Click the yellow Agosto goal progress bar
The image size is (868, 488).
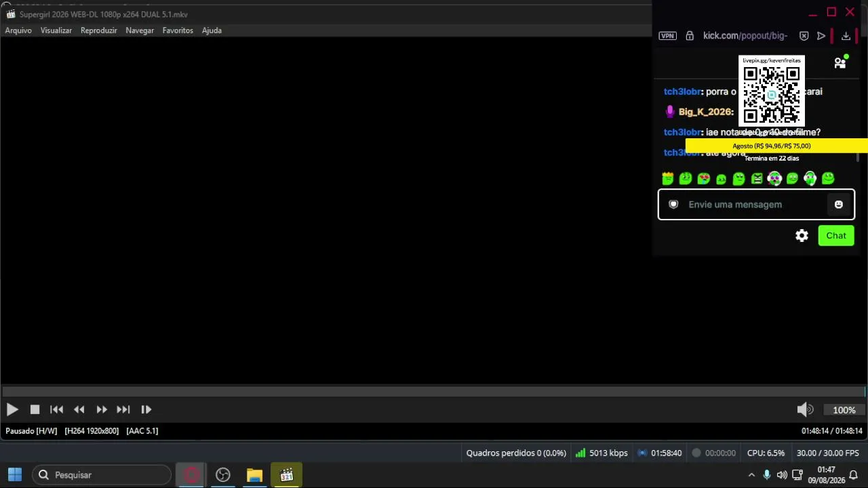776,146
